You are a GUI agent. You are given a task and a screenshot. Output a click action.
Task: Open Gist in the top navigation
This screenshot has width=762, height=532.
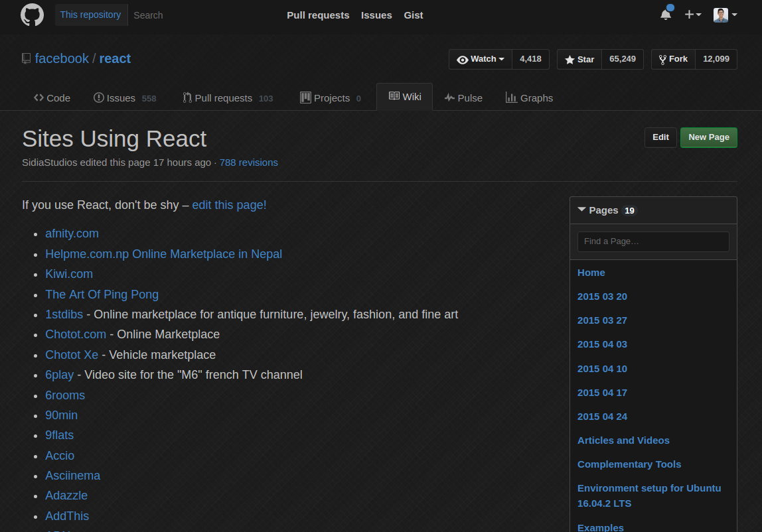pyautogui.click(x=413, y=15)
